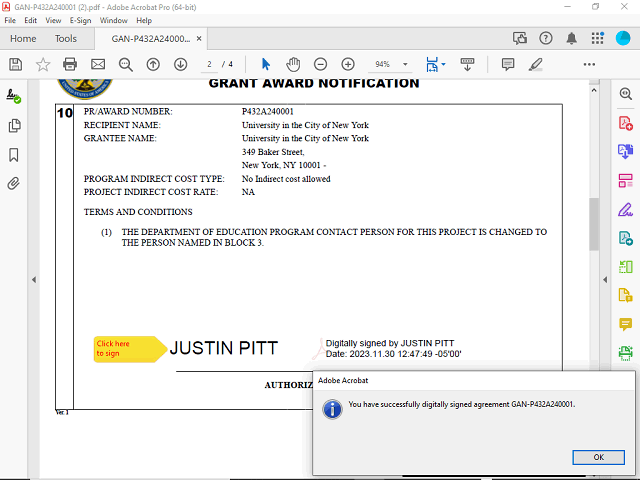Screen dimensions: 640x480
Task: Activate the arrow Selection tool
Action: [266, 64]
